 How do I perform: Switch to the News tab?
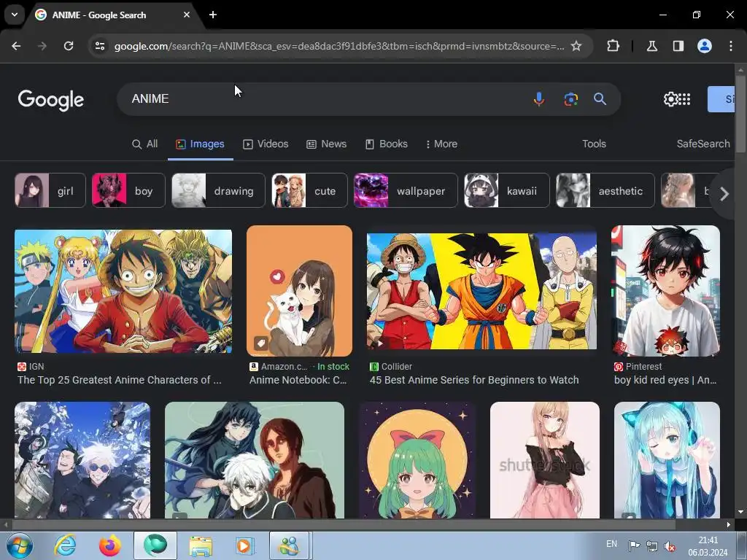326,144
